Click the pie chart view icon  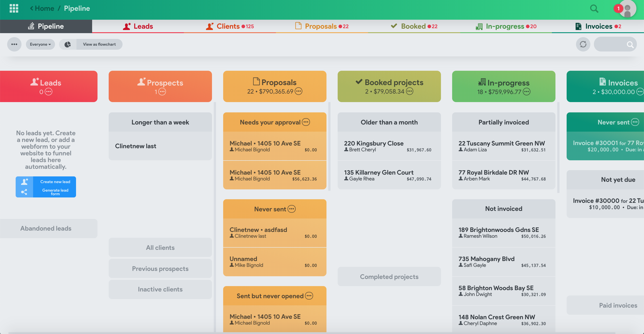coord(68,44)
